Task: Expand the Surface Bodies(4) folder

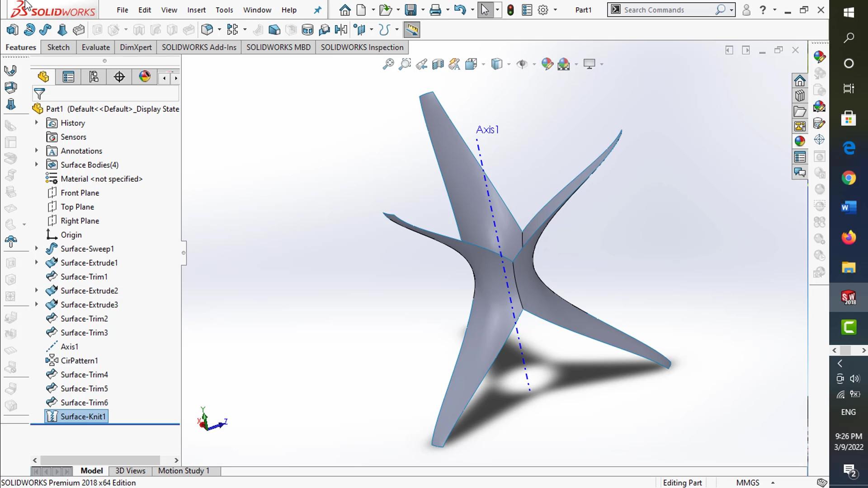Action: (x=37, y=164)
